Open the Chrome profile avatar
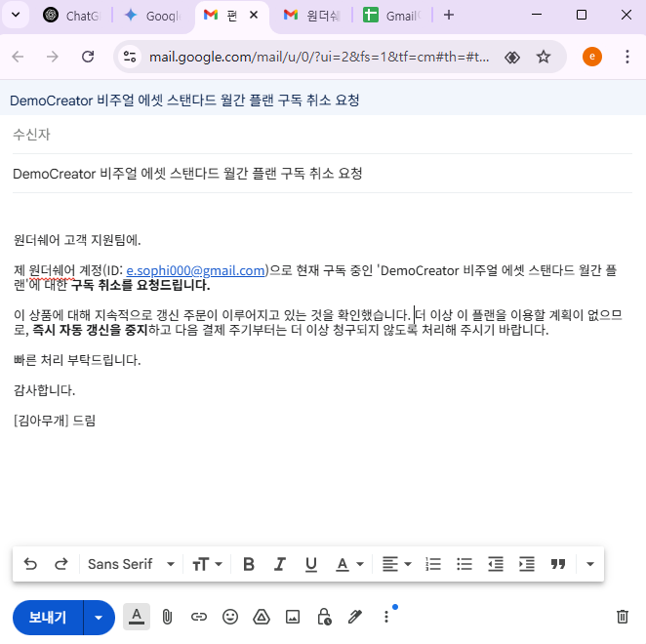The width and height of the screenshot is (646, 644). coord(592,57)
